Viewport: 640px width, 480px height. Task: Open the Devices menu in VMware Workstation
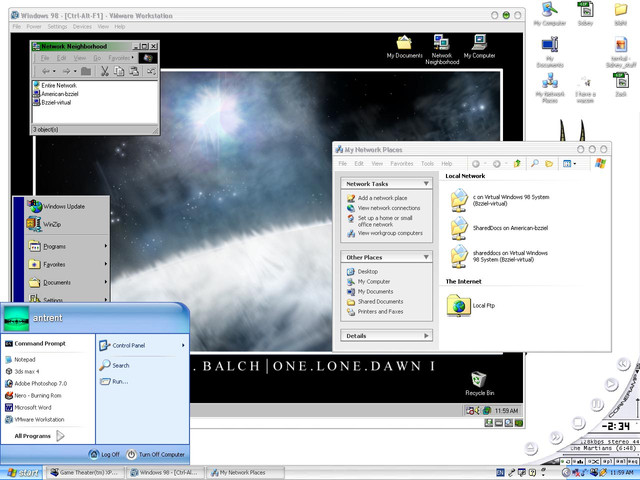click(82, 27)
